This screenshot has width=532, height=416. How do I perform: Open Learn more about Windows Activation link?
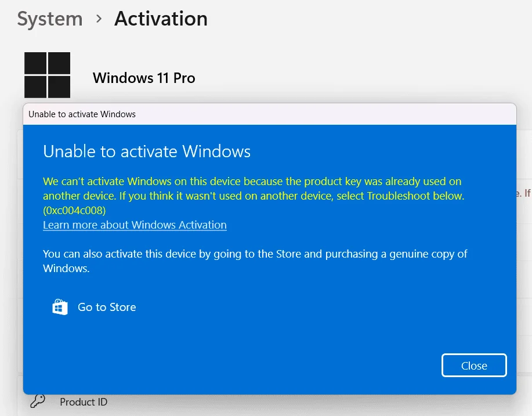click(135, 225)
